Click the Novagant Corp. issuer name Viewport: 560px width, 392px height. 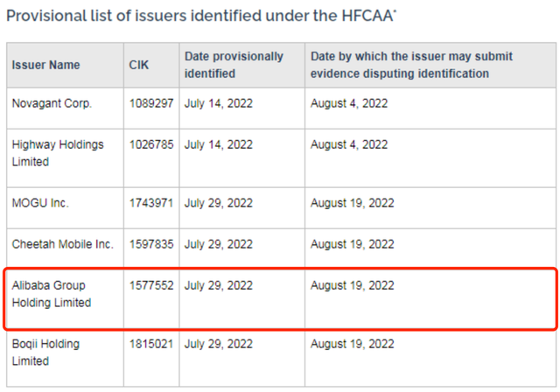tap(52, 103)
